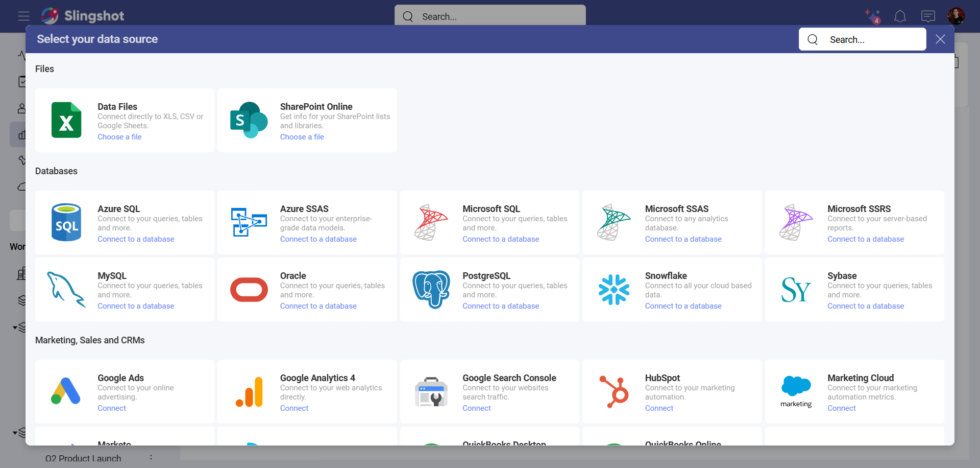Click Connect to a database under Microsoft SSAS
This screenshot has width=980, height=468.
tap(683, 239)
